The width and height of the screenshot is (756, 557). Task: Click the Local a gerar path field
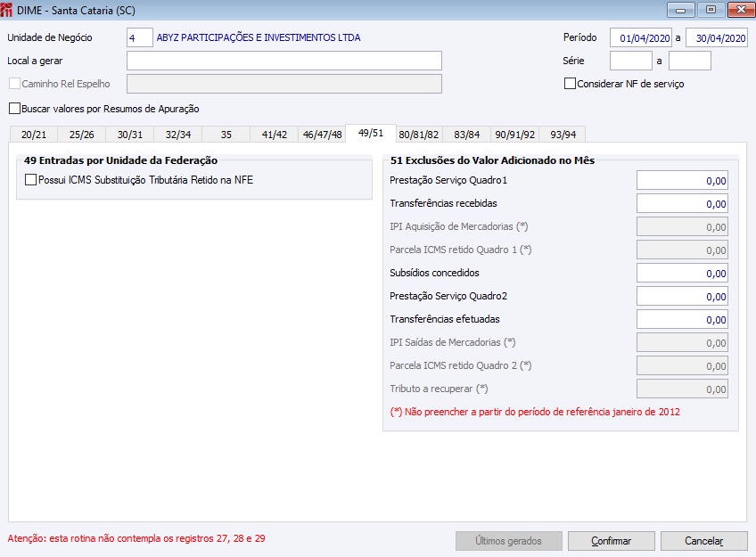284,61
